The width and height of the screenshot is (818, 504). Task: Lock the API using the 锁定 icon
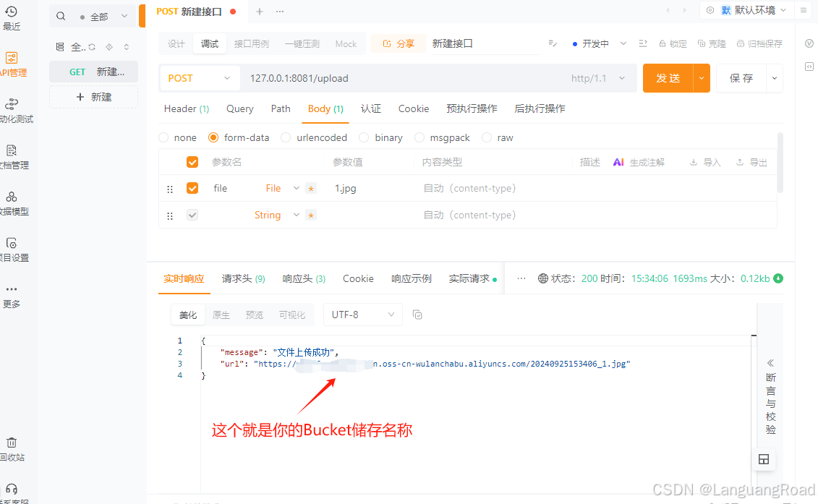coord(673,43)
